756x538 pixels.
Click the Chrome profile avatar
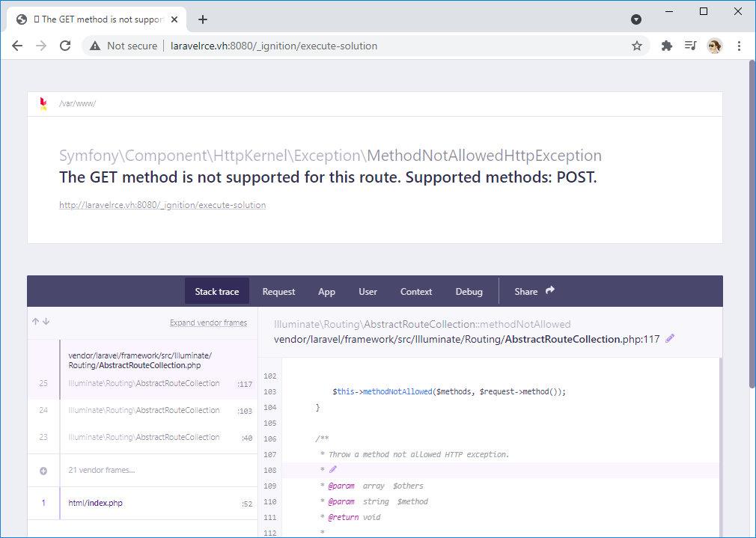(714, 46)
